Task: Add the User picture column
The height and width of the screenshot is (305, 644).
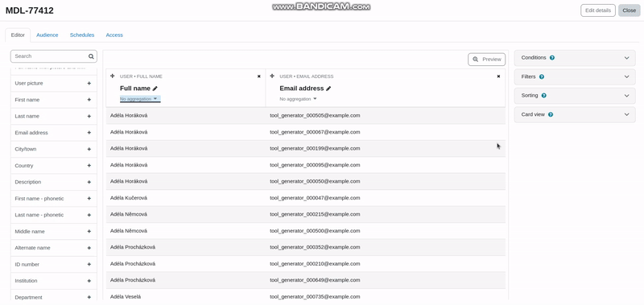Action: click(x=89, y=84)
